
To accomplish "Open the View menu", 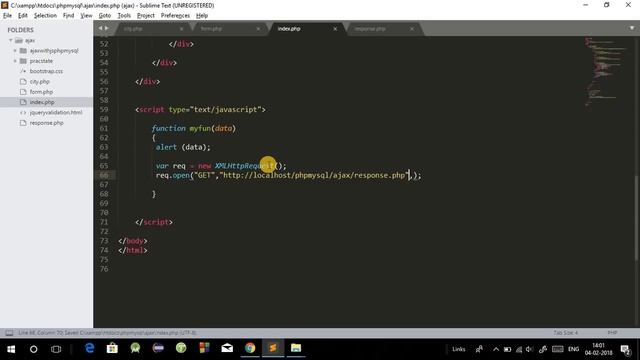I will [x=86, y=16].
